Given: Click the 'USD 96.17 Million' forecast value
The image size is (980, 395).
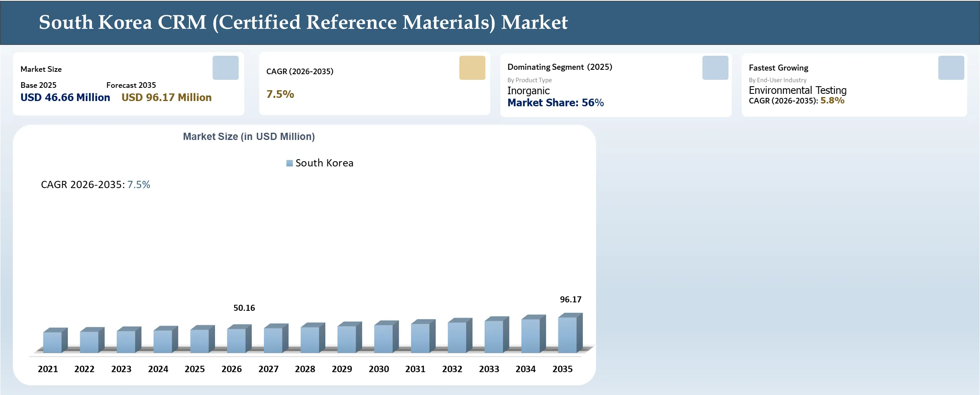Looking at the screenshot, I should click(166, 97).
